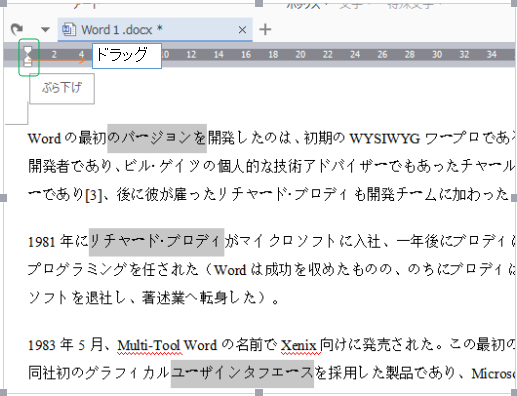
Task: Click highlighted text ユーザインタフェース
Action: point(242,373)
